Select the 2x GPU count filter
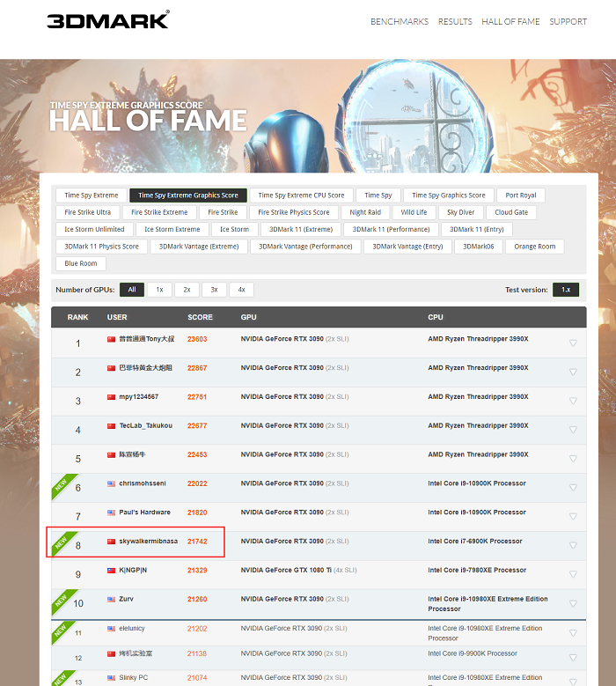The height and width of the screenshot is (686, 616). (x=187, y=289)
